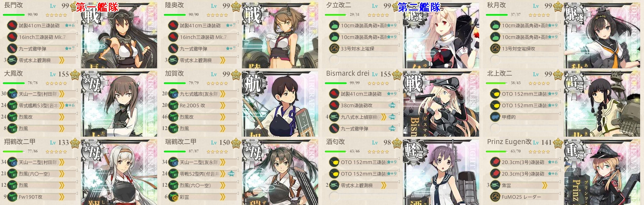Select the FuMO25 レーダー icon on Prinz Eugen改
The image size is (644, 205).
495,197
